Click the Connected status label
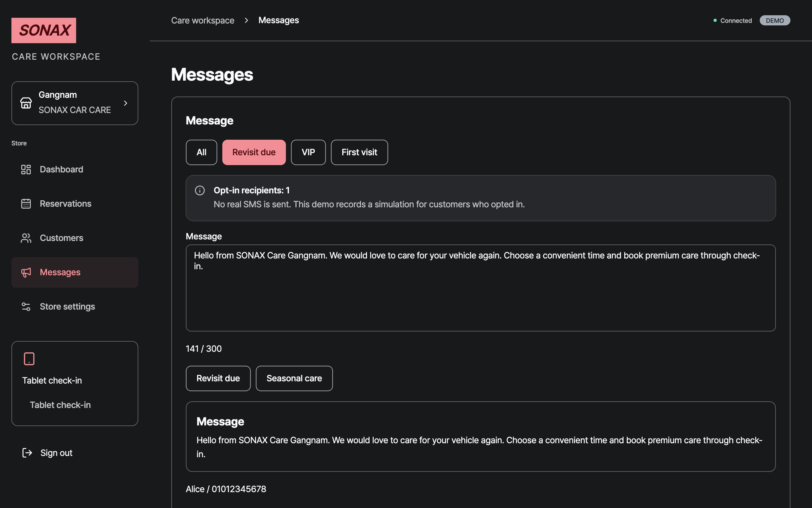This screenshot has height=508, width=812. coord(736,21)
